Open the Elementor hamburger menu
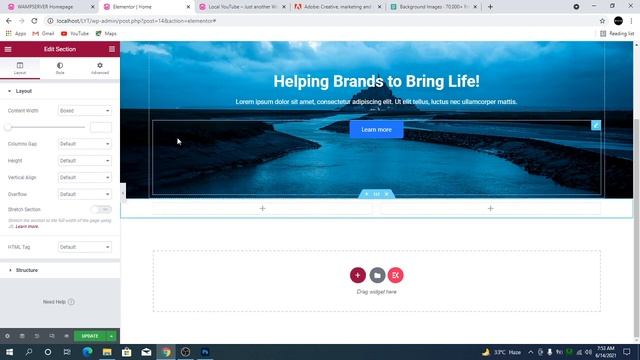The height and width of the screenshot is (360, 640). pyautogui.click(x=8, y=49)
